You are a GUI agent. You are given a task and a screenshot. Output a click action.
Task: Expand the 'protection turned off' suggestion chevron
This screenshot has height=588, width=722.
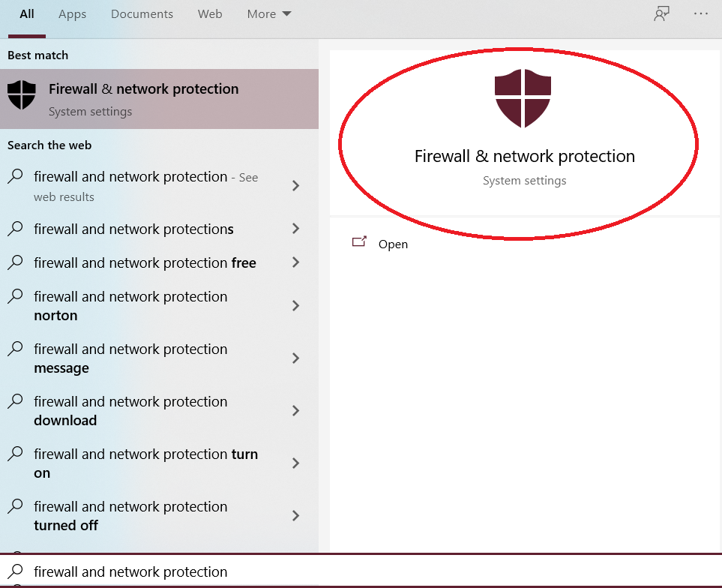[295, 516]
